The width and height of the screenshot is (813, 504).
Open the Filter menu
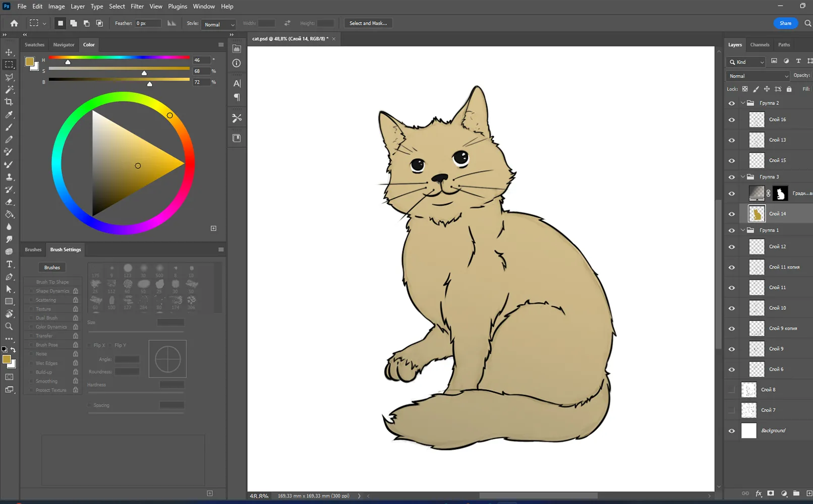tap(137, 7)
